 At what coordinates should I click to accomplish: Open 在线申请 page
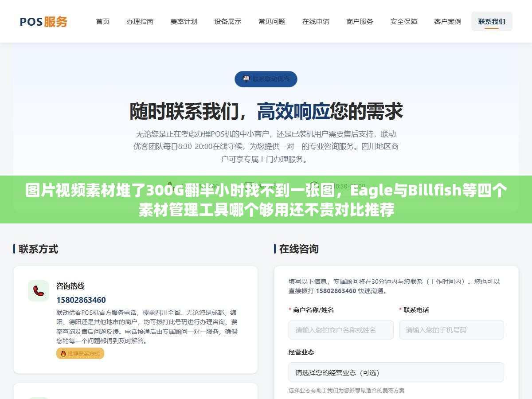[316, 21]
